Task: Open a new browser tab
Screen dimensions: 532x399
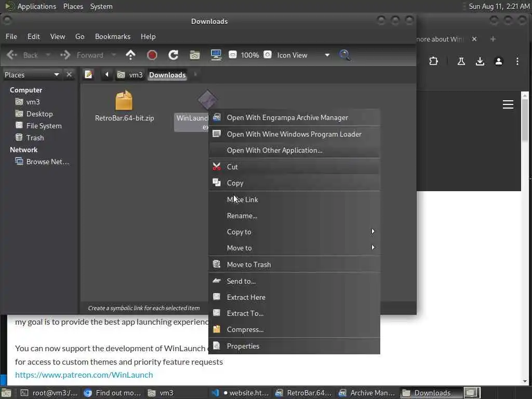Action: pyautogui.click(x=493, y=39)
